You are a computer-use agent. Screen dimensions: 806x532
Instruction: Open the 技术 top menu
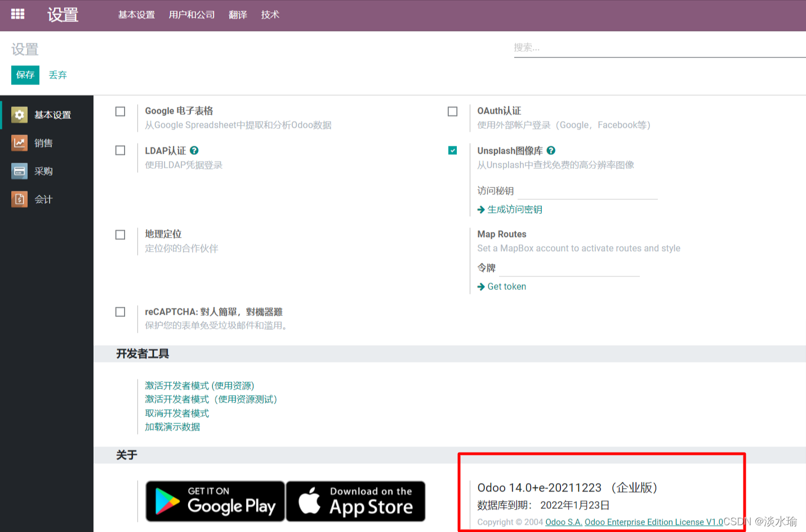[x=270, y=15]
